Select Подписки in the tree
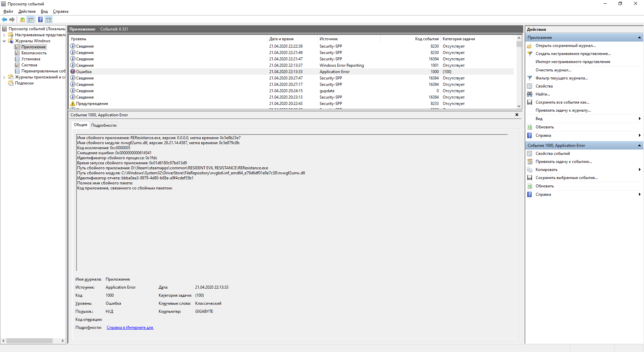Viewport: 644px width, 352px height. pyautogui.click(x=24, y=83)
